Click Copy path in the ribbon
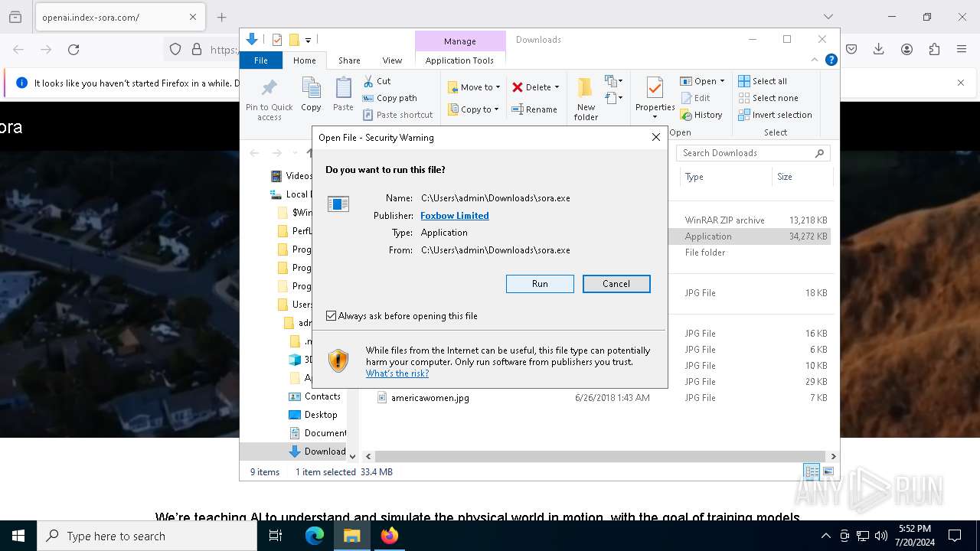980x551 pixels. [390, 98]
